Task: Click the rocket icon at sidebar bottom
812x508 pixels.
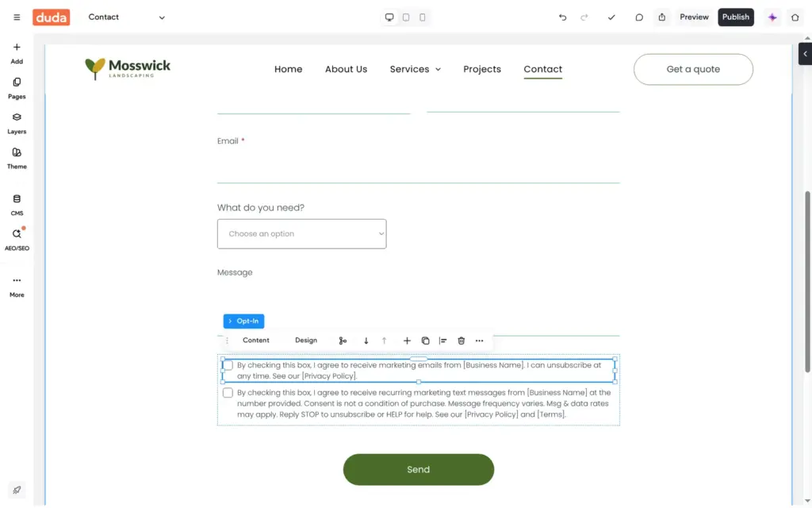Action: 17,490
